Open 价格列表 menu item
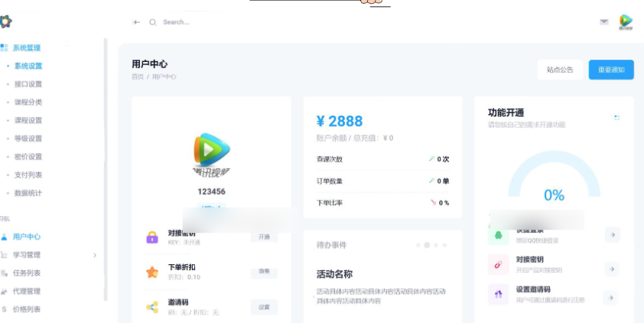The width and height of the screenshot is (644, 330). [27, 309]
